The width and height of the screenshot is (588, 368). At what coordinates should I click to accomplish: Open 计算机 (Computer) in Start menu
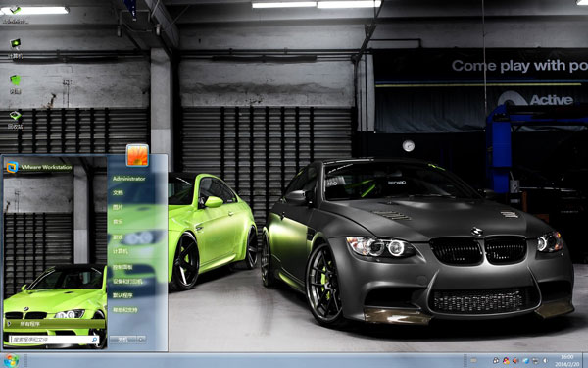121,251
